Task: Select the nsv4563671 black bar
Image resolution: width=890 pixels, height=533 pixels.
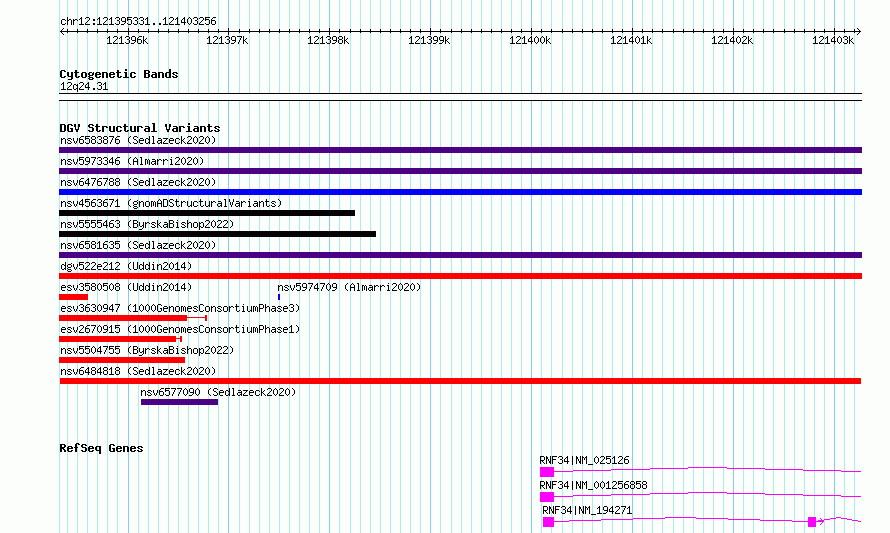Action: 207,213
